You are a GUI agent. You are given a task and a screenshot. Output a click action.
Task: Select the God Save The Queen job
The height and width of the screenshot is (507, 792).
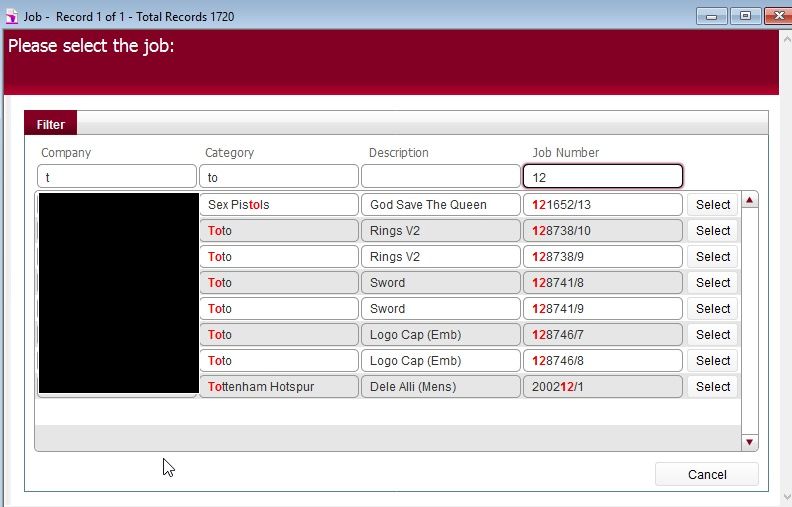(712, 205)
